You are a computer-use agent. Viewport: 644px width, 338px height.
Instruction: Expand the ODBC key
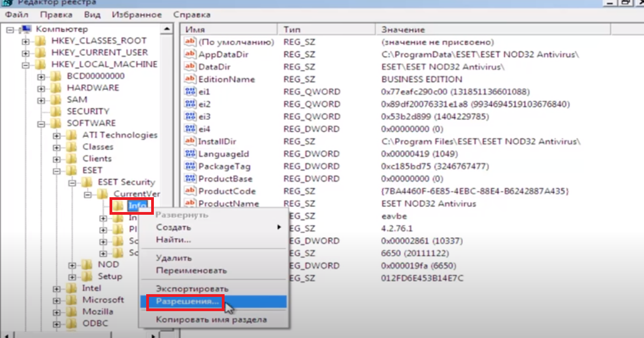(57, 324)
